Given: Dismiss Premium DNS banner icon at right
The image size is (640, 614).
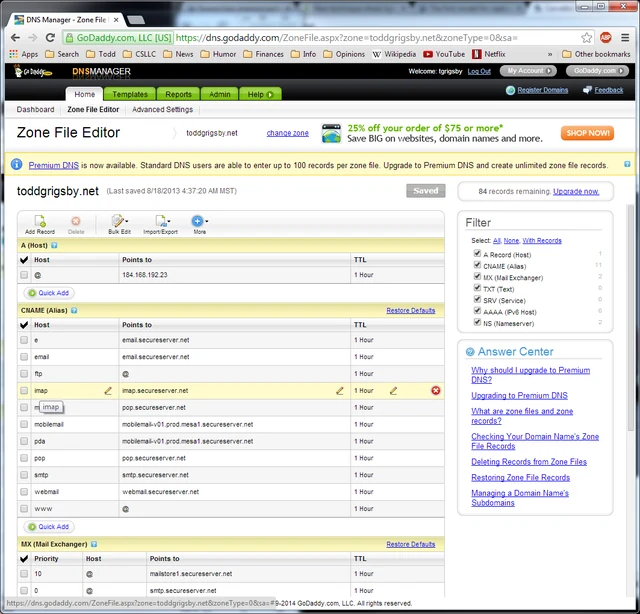Looking at the screenshot, I should point(627,164).
